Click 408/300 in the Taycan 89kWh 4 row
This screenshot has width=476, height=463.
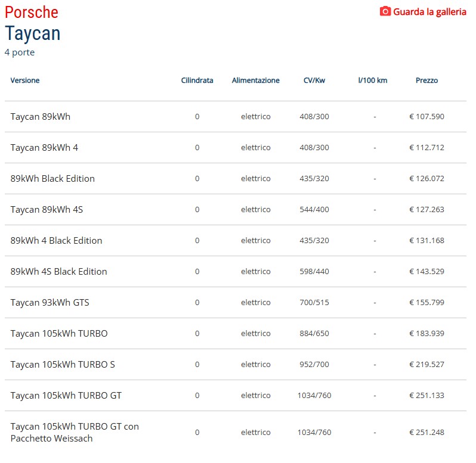tap(314, 148)
